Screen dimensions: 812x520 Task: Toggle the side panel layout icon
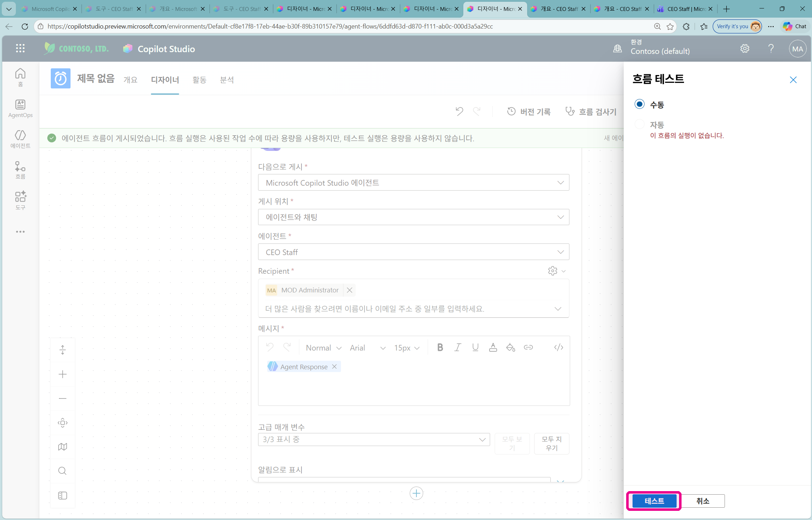pyautogui.click(x=62, y=496)
